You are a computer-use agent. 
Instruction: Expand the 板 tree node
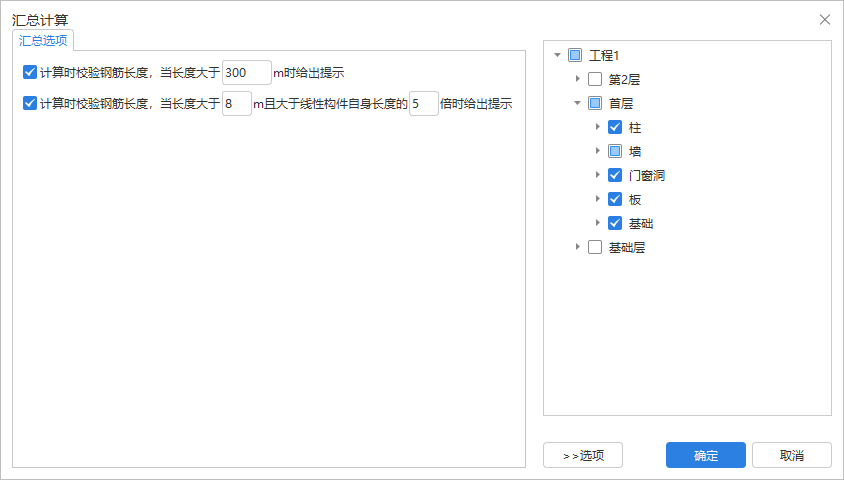pos(597,199)
